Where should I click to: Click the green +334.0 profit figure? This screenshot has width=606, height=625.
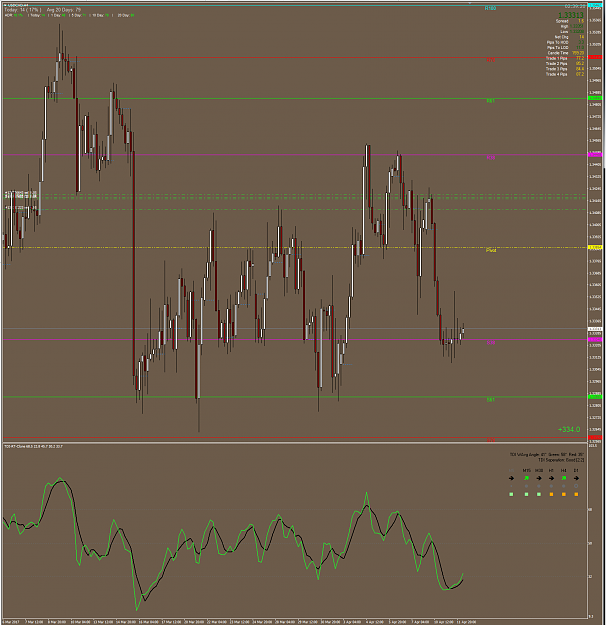(569, 430)
